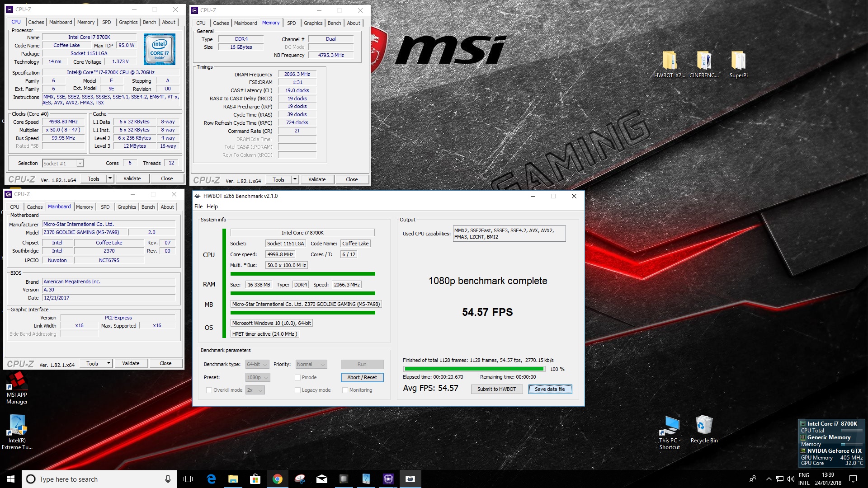Open Task View from the taskbar
Viewport: 868px width, 488px height.
[188, 479]
